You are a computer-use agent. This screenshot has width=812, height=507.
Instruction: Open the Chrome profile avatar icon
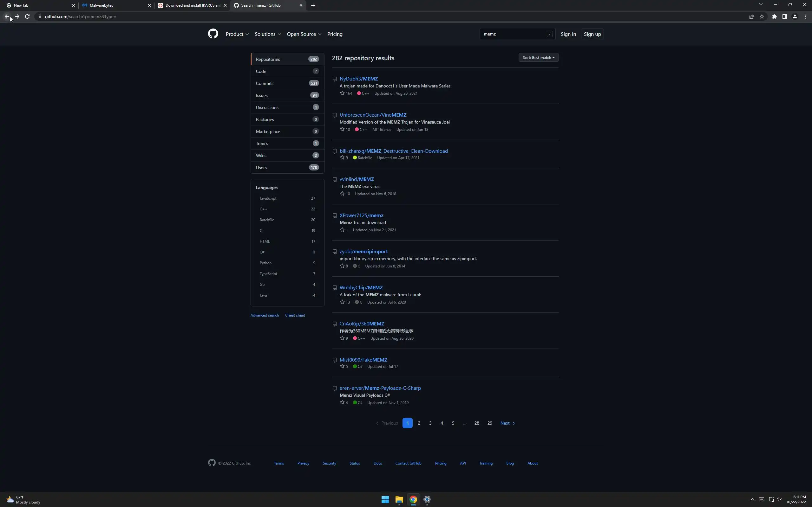(x=795, y=16)
